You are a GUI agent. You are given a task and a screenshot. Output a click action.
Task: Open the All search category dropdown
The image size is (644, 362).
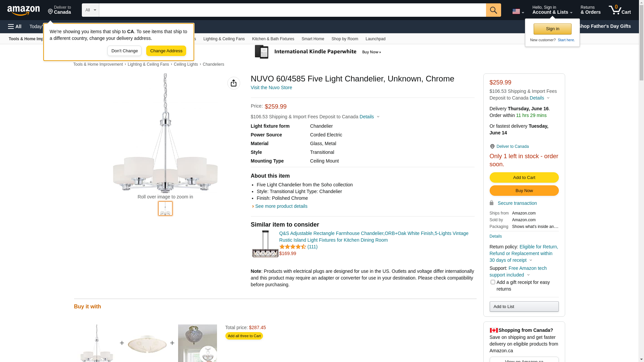(90, 10)
